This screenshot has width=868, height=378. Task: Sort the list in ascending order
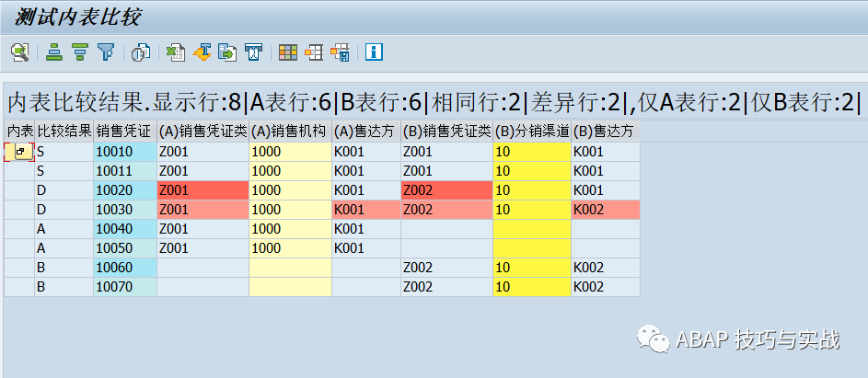(x=53, y=52)
